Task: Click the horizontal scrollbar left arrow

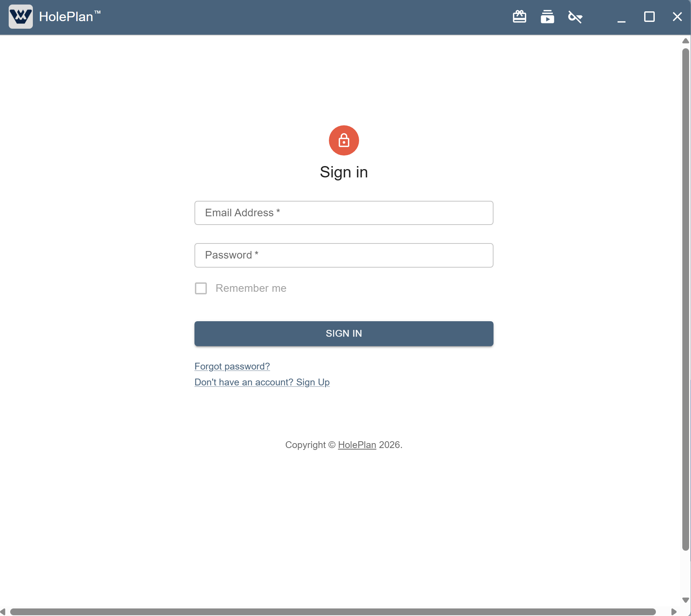Action: tap(3, 611)
